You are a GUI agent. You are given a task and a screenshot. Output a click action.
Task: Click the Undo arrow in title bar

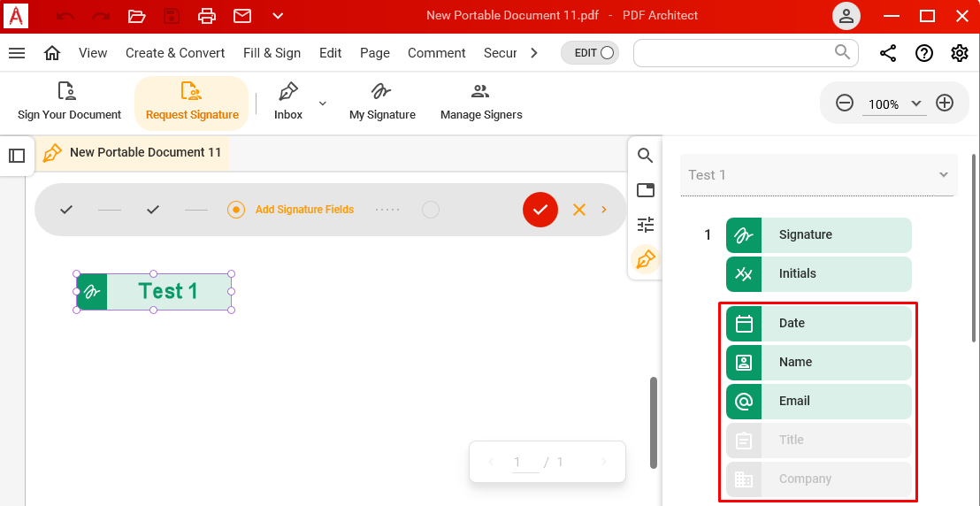point(65,16)
